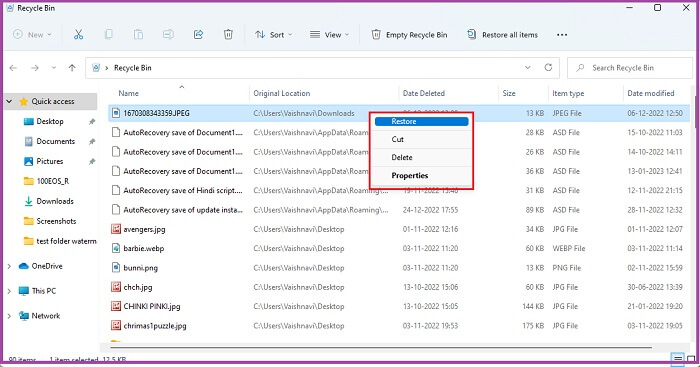The height and width of the screenshot is (367, 700).
Task: Open Downloads in the sidebar
Action: pos(55,201)
